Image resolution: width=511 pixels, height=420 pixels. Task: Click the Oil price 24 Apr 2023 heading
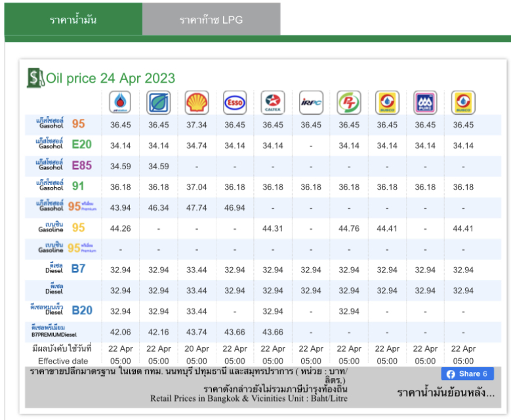coord(111,78)
